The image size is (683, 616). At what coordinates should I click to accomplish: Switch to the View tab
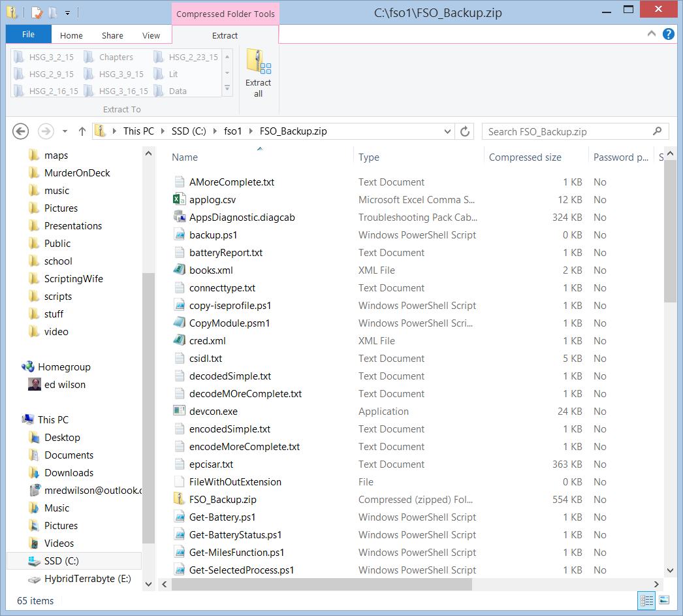point(151,35)
